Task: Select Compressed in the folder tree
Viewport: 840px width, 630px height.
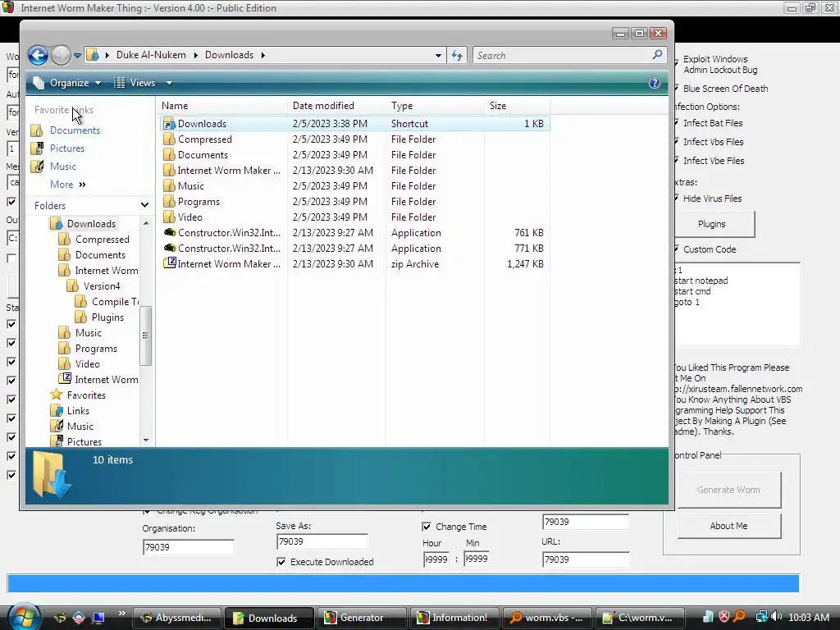Action: [x=103, y=240]
